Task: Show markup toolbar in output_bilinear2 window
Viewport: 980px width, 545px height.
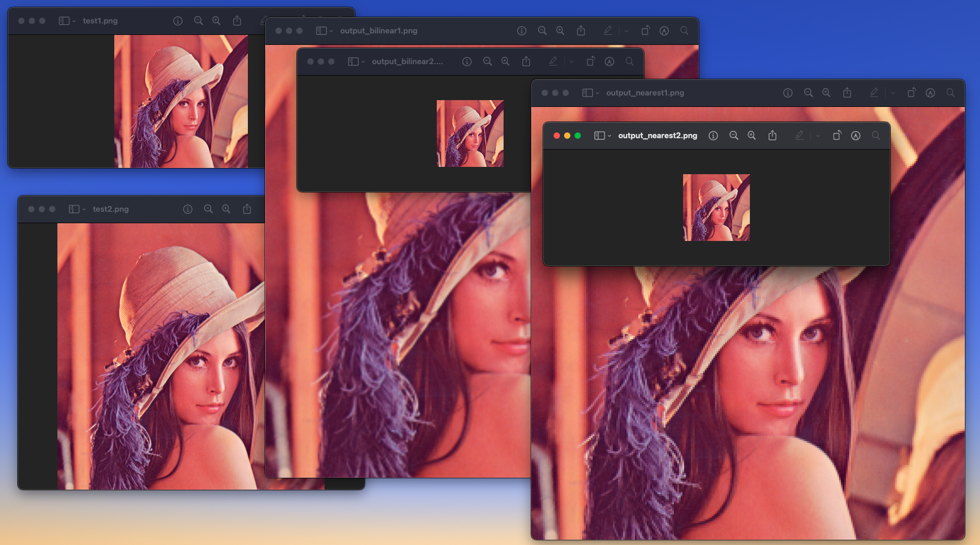Action: [609, 62]
